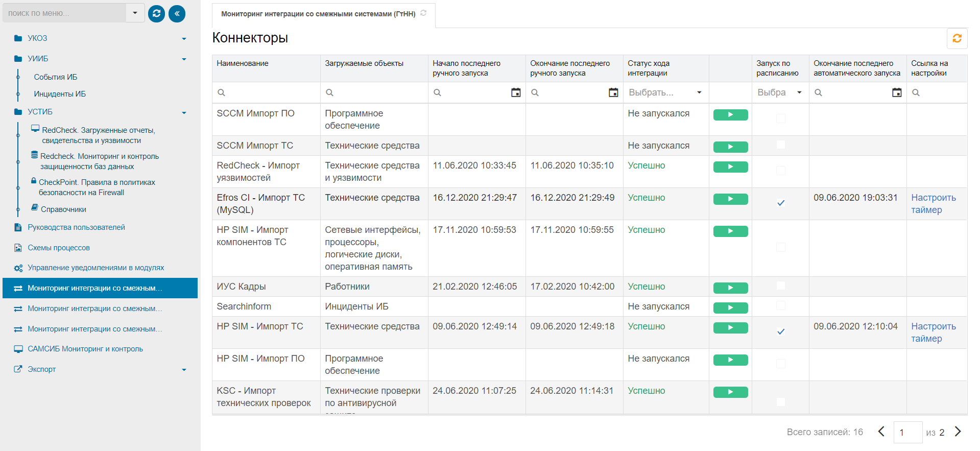Screen dimensions: 980x451
Task: Collapse sidebar with double-chevron button
Action: pos(177,13)
